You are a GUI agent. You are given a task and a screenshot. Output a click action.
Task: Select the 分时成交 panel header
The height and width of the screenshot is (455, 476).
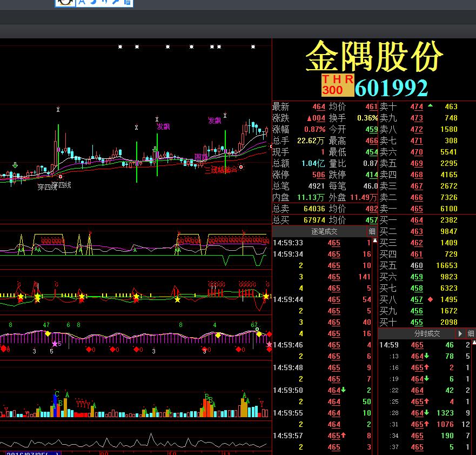pos(427,333)
